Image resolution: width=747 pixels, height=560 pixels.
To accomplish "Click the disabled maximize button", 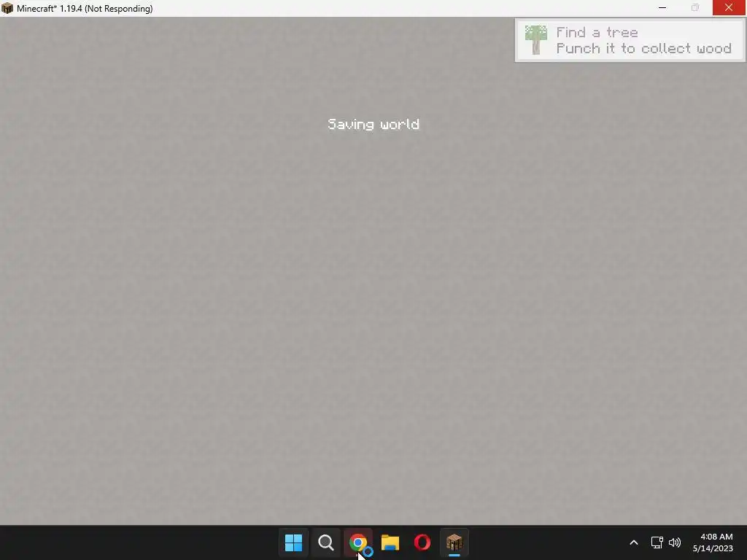I will (x=695, y=7).
